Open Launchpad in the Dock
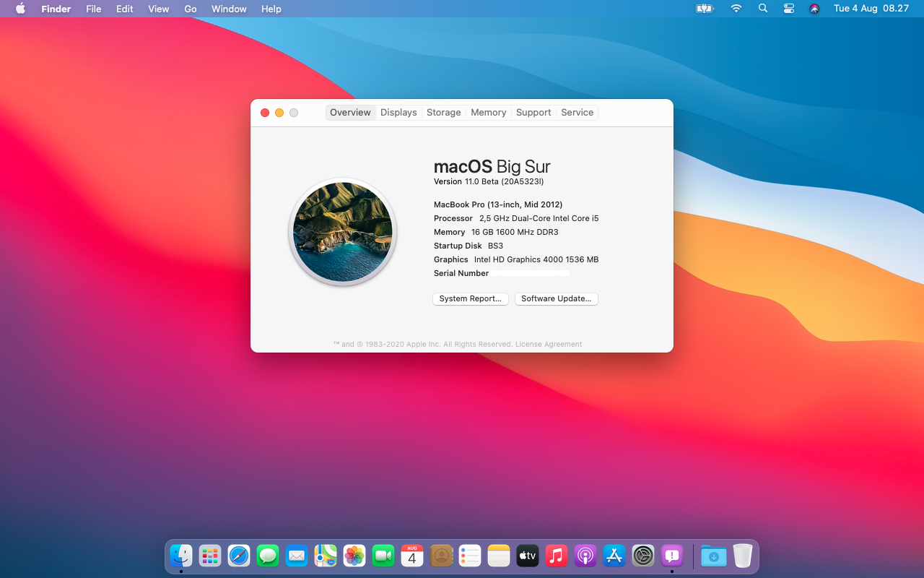 point(210,556)
